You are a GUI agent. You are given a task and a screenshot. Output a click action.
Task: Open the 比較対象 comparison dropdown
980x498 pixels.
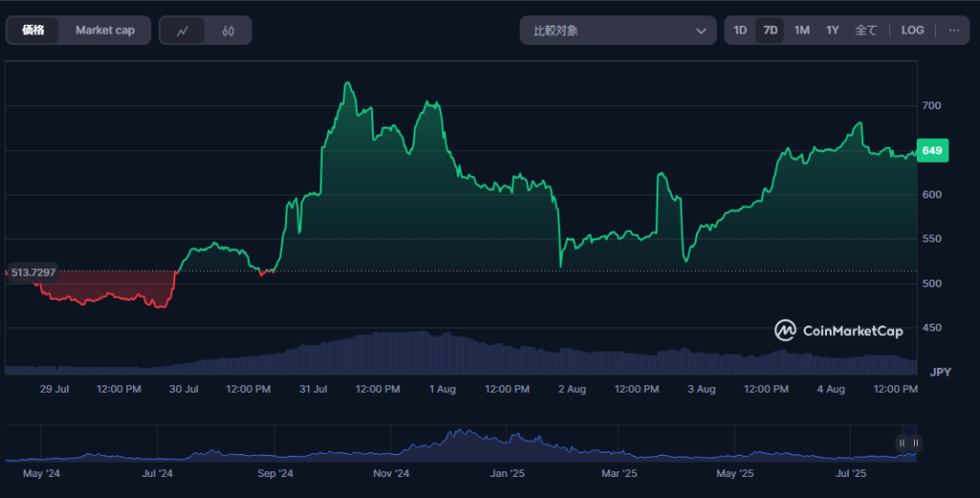[x=617, y=30]
